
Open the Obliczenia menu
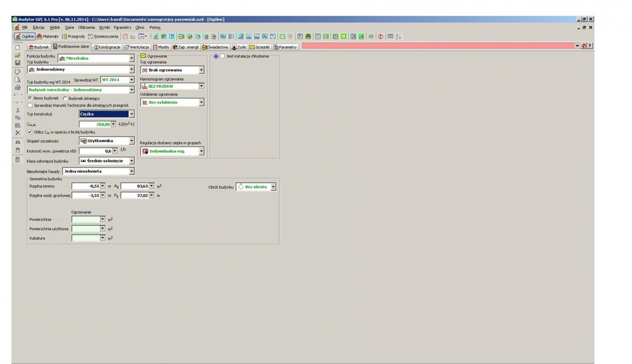coord(86,28)
